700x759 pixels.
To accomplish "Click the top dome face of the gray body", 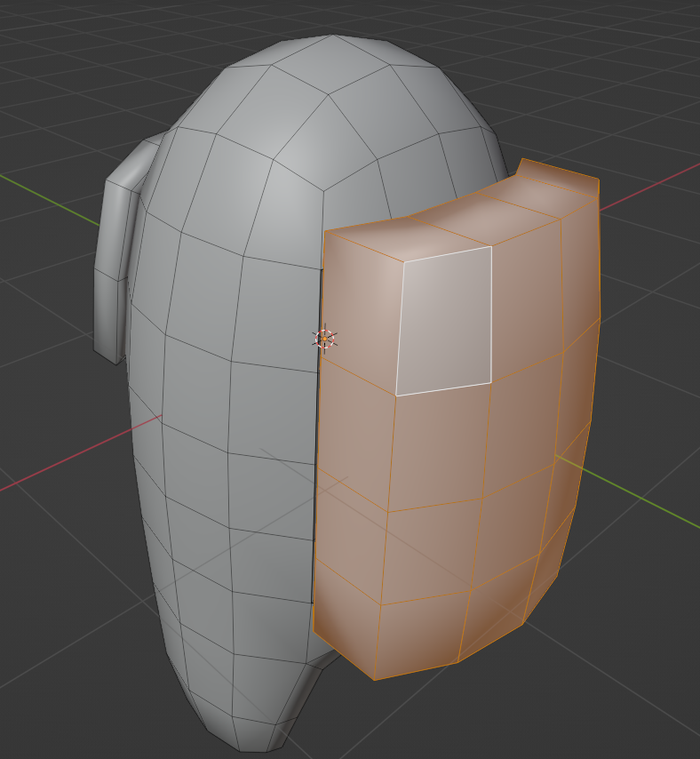I will click(331, 66).
